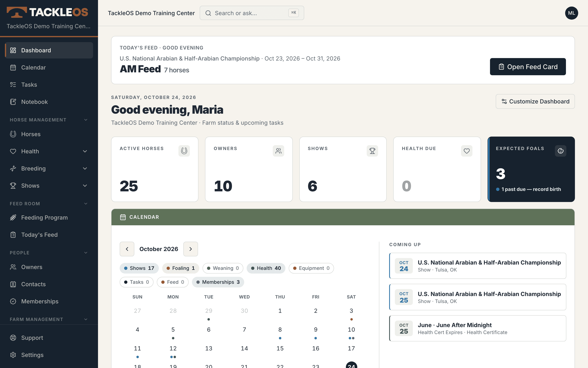588x368 pixels.
Task: Expand the Shows submenu chevron in the sidebar
Action: click(x=85, y=186)
